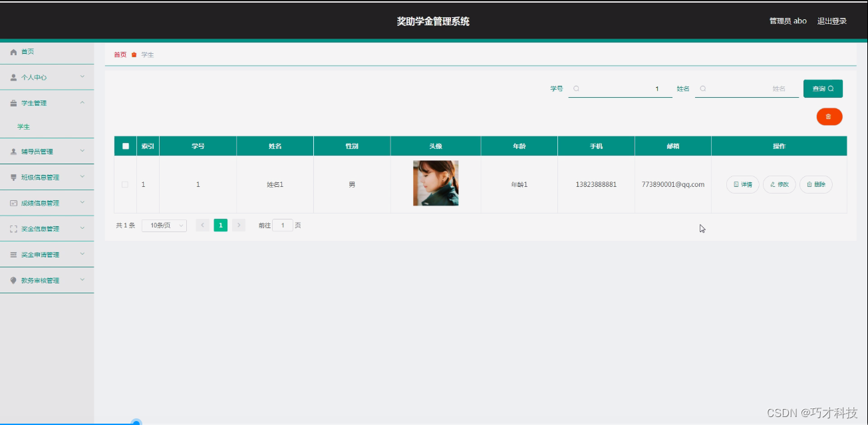The width and height of the screenshot is (868, 425).
Task: Click the 首页 breadcrumb link
Action: 119,55
